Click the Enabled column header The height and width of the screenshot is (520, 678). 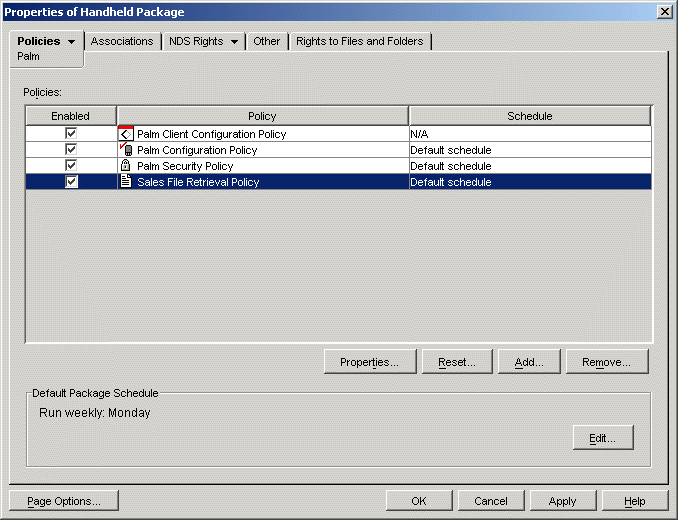[x=70, y=116]
